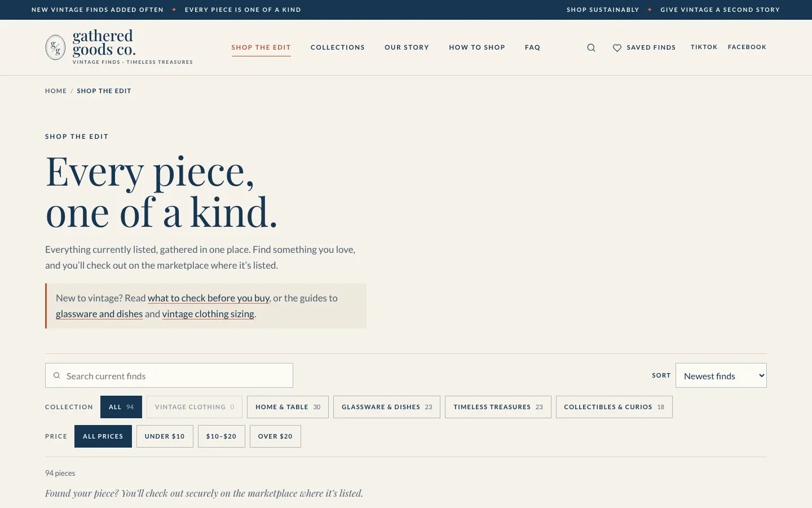Click the 'Every piece, one of a kind.' heading
The image size is (812, 508).
161,192
